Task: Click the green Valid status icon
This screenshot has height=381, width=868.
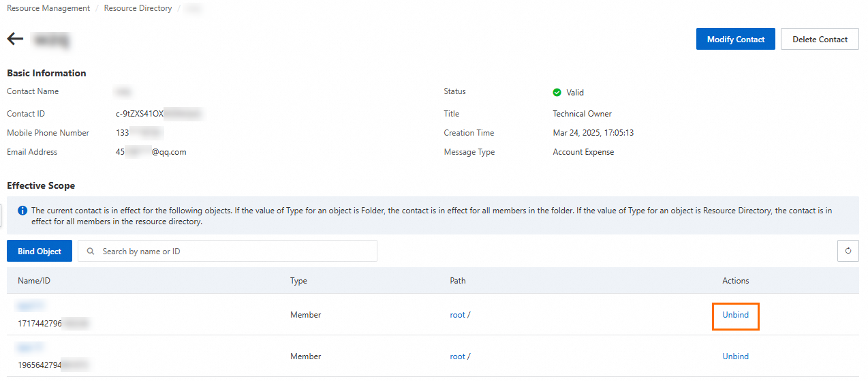Action: (x=557, y=92)
